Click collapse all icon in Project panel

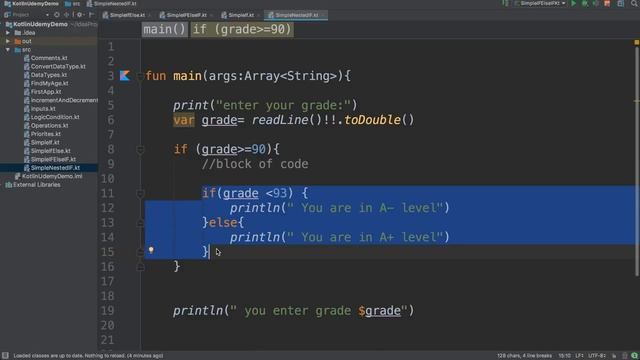tap(67, 15)
